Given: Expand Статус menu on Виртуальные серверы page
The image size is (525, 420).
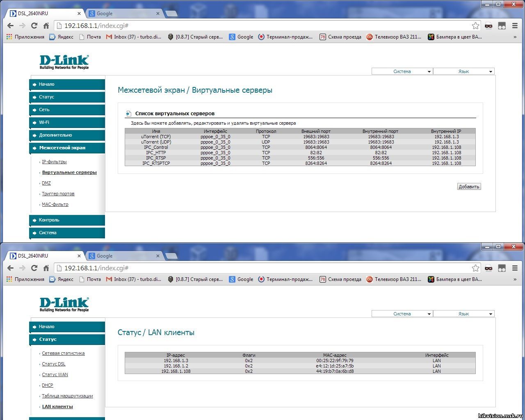Looking at the screenshot, I should click(67, 97).
